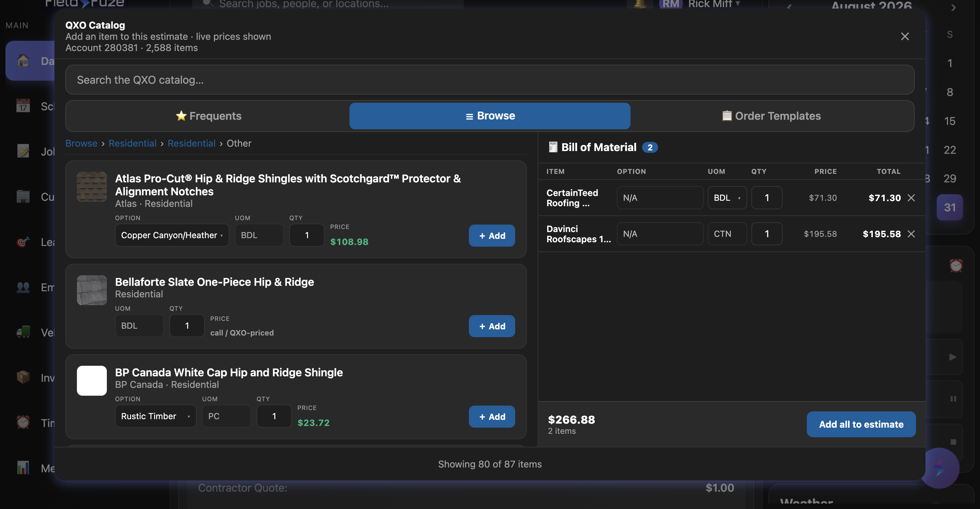This screenshot has height=509, width=980.
Task: Add Bellaforte Slate One-Piece Hip & Ridge
Action: tap(491, 326)
